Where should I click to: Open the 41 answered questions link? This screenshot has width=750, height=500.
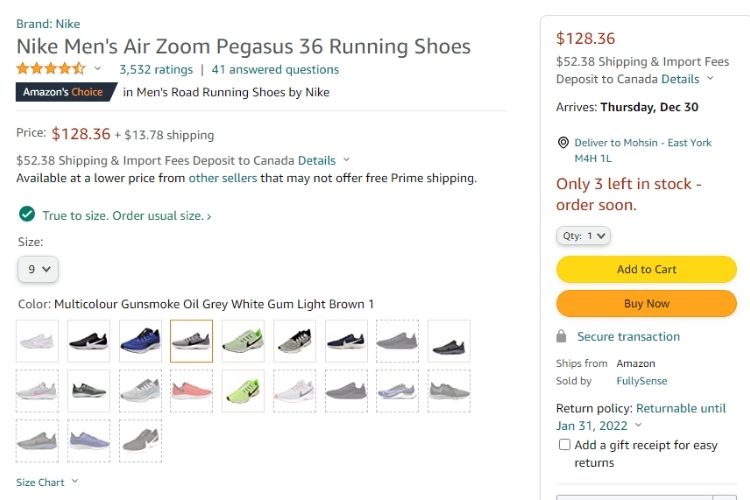point(275,70)
